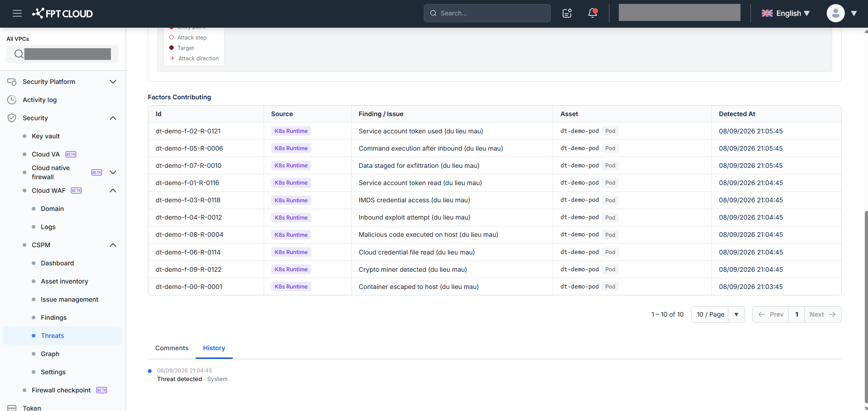Image resolution: width=868 pixels, height=411 pixels.
Task: Click the user avatar icon
Action: click(835, 13)
